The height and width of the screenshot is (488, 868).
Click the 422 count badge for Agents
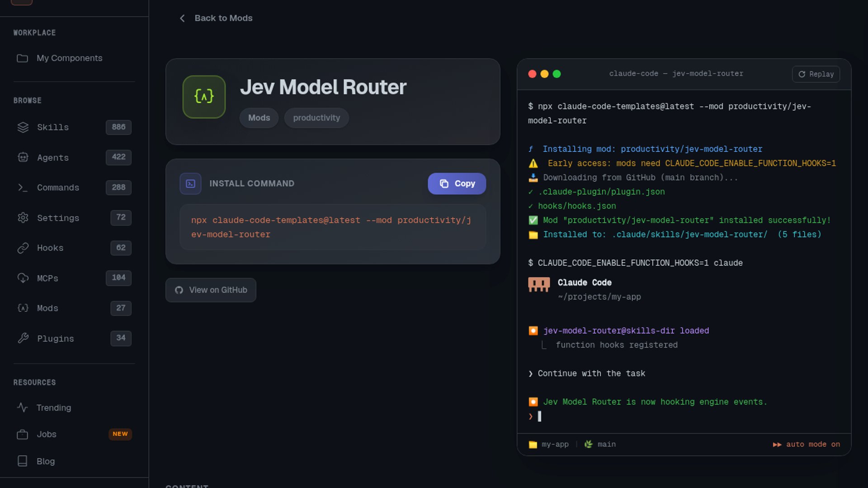tap(118, 157)
